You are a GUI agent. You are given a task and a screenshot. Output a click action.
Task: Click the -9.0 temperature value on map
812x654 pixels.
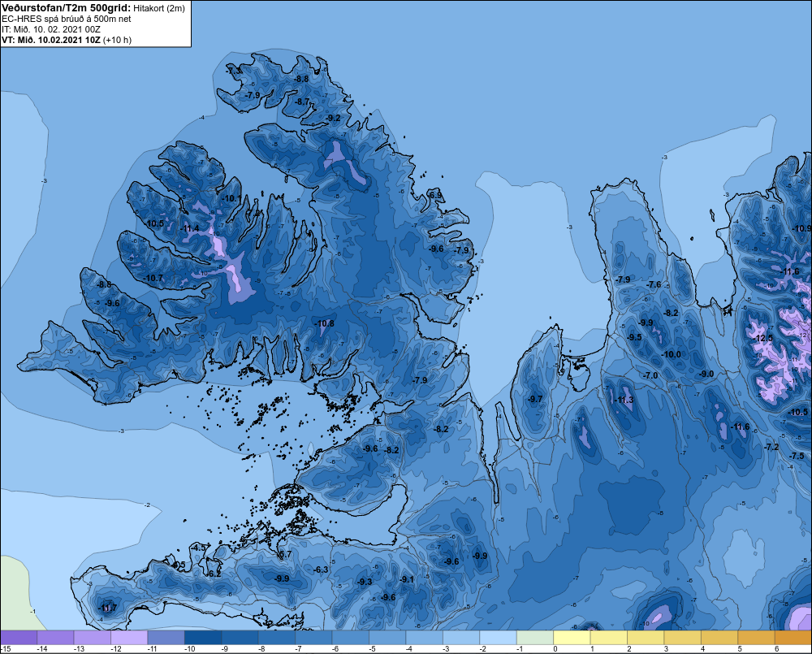[x=706, y=375]
